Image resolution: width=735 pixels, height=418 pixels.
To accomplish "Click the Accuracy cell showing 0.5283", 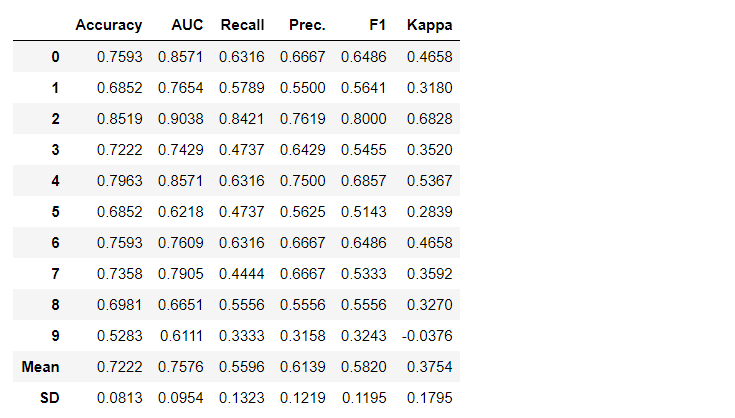I will coord(120,336).
